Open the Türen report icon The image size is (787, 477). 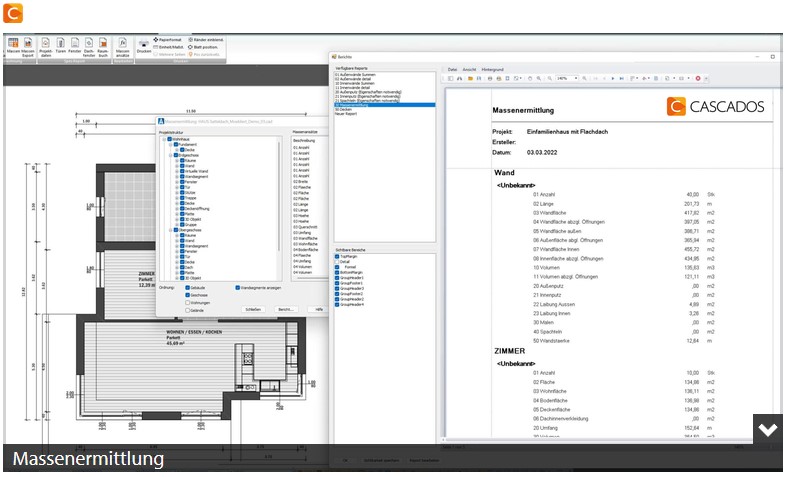coord(61,46)
